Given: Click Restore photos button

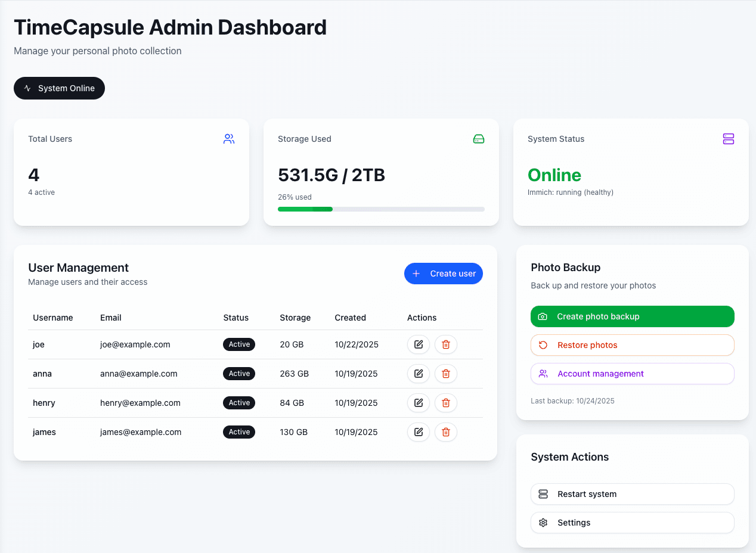Looking at the screenshot, I should tap(632, 345).
